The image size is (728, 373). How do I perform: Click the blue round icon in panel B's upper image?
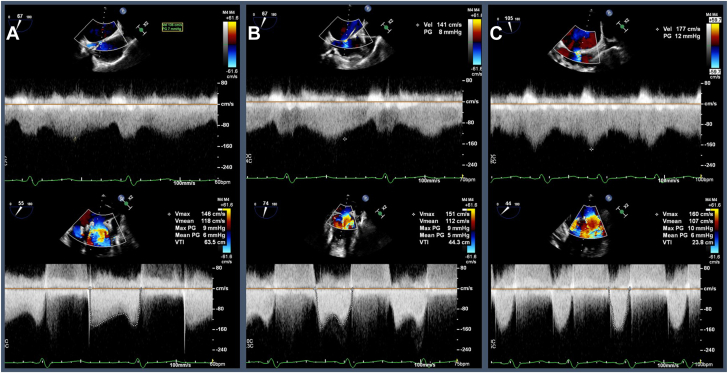[369, 7]
